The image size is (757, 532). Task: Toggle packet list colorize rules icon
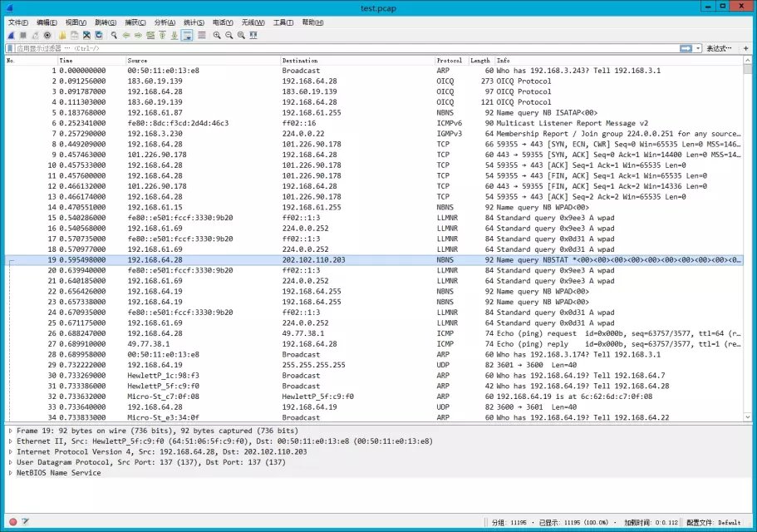[x=202, y=35]
